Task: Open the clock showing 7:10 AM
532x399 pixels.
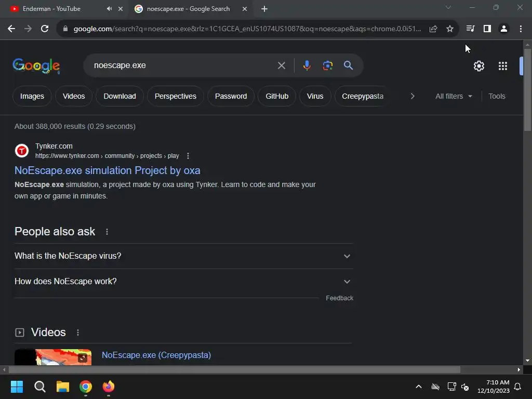Action: 494,387
